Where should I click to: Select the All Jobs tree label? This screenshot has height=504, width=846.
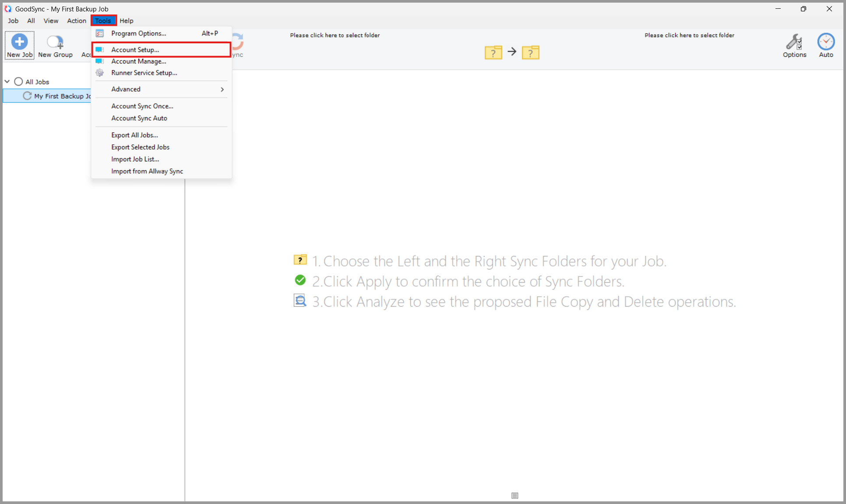pos(37,82)
